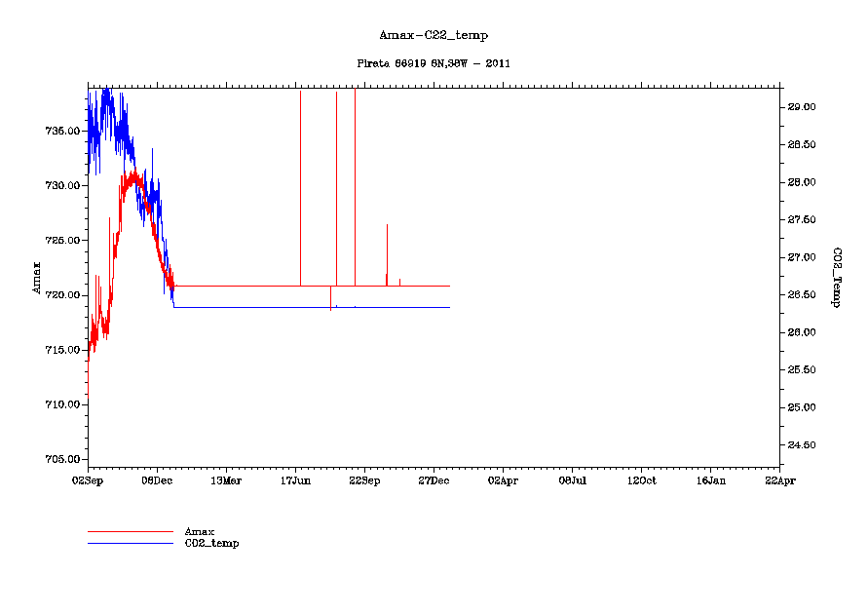Click the 13Mar date tick label
The image size is (868, 614).
(226, 480)
